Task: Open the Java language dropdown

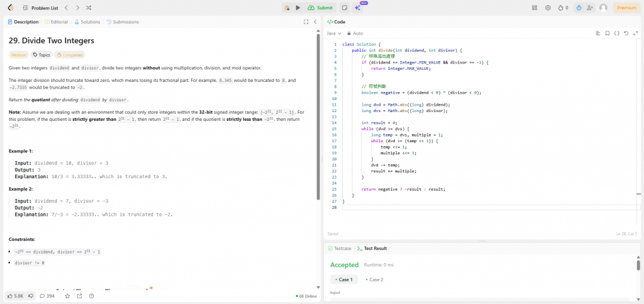Action: [333, 33]
